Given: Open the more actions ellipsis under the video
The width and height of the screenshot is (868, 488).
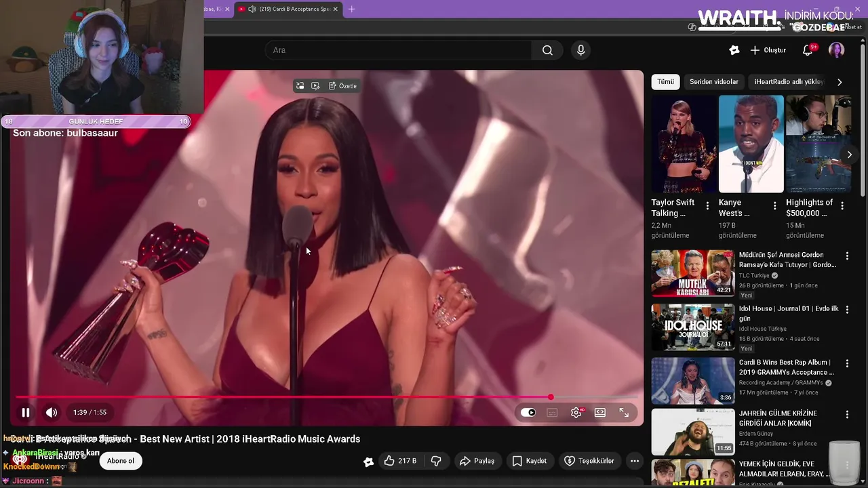Looking at the screenshot, I should [635, 461].
